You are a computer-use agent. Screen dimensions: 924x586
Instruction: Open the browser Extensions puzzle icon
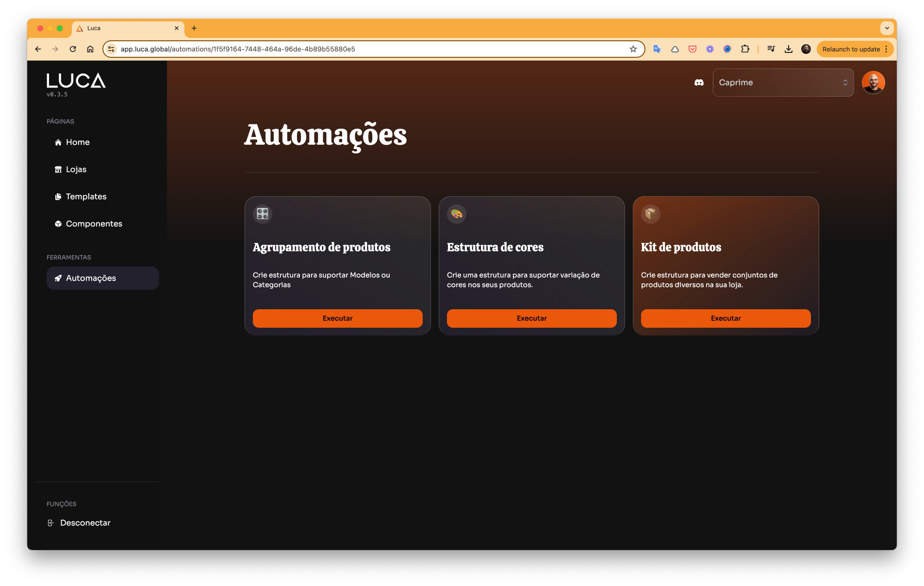coord(745,49)
